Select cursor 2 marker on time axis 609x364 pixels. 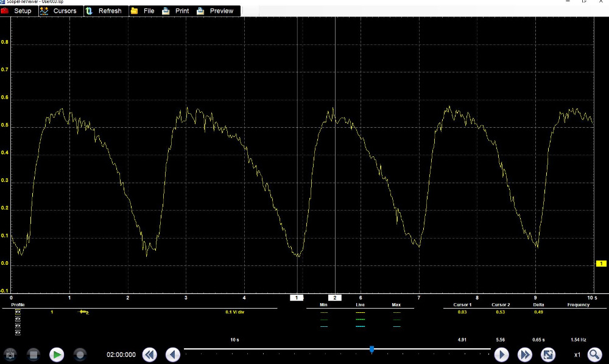coord(335,298)
